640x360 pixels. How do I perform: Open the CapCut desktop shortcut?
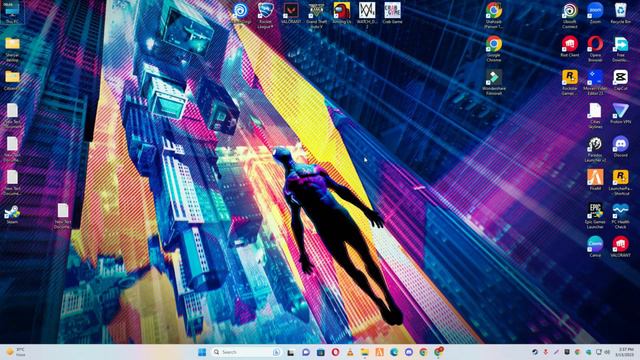[620, 80]
